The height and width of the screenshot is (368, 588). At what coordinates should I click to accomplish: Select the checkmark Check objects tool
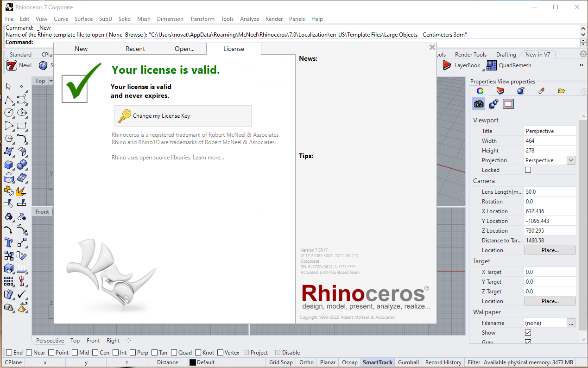click(x=22, y=294)
